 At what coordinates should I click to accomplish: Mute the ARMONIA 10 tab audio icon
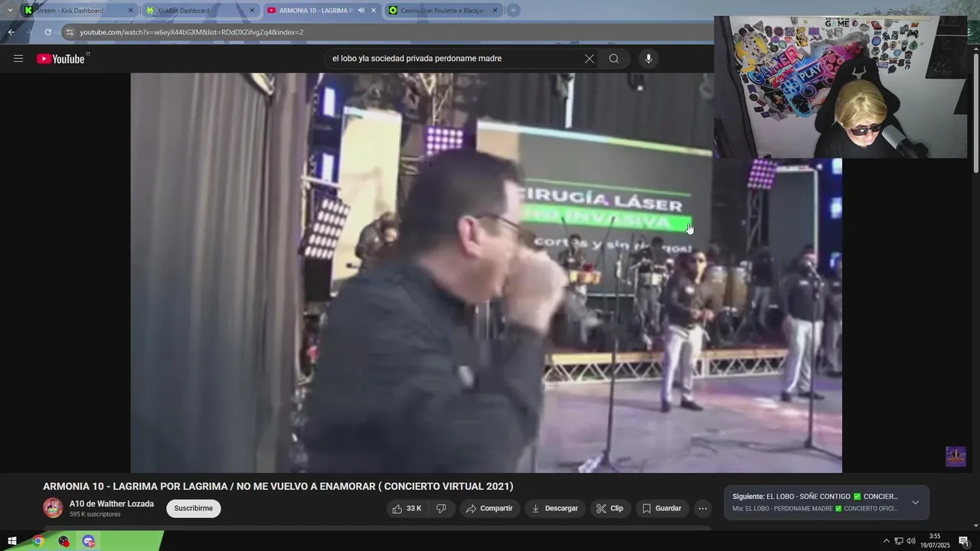(361, 11)
